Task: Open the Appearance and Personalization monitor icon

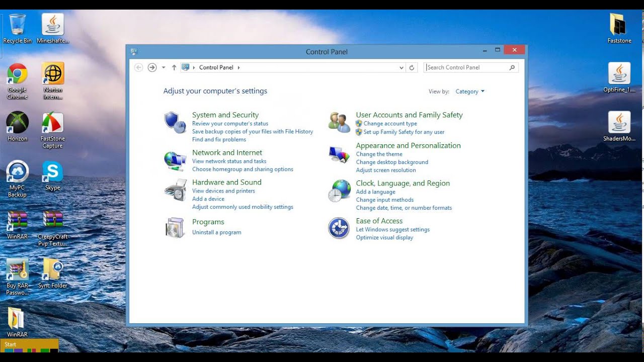Action: point(339,154)
